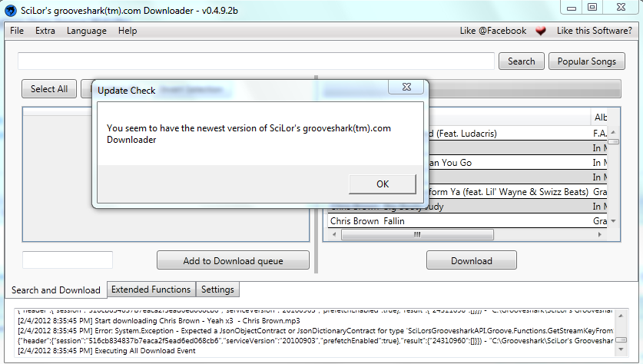Switch to Search and Download tab
Image resolution: width=643 pixels, height=364 pixels.
[56, 290]
